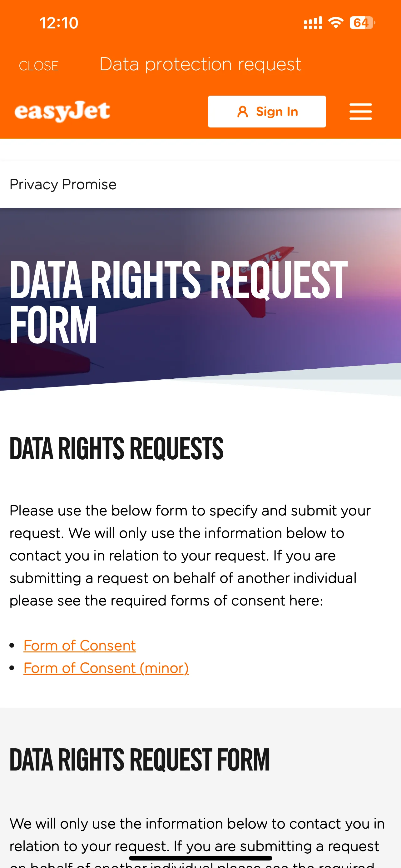Click the person icon beside Sign In

point(242,112)
